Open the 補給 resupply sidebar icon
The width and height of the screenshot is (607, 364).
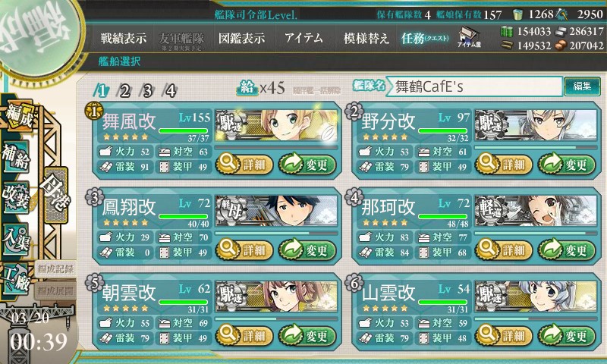[16, 157]
